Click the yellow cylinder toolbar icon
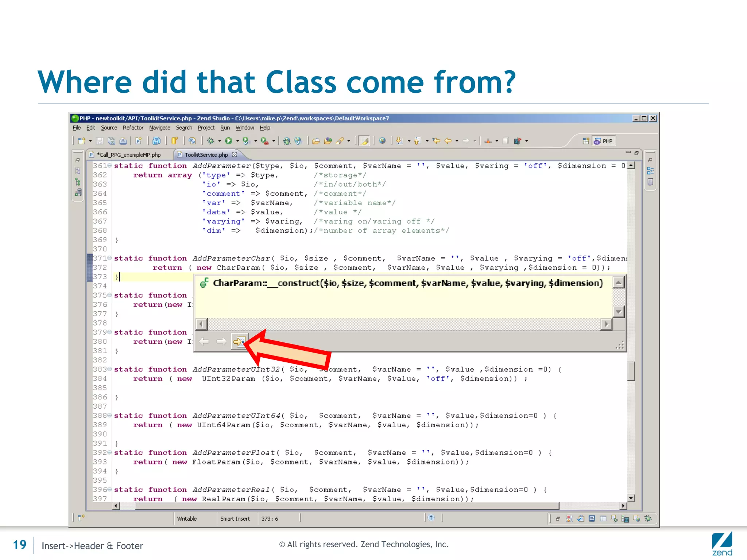 (174, 141)
